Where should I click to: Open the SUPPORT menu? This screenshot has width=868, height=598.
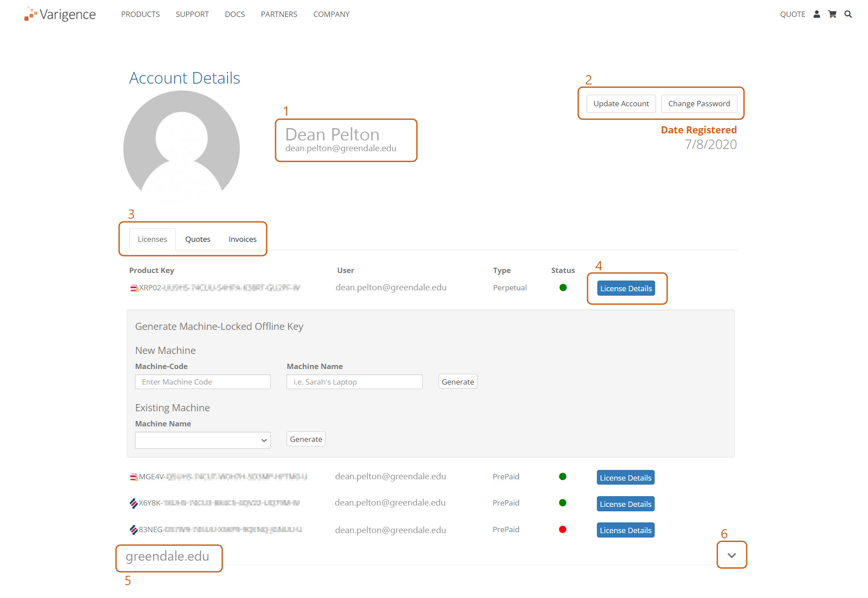pos(192,14)
